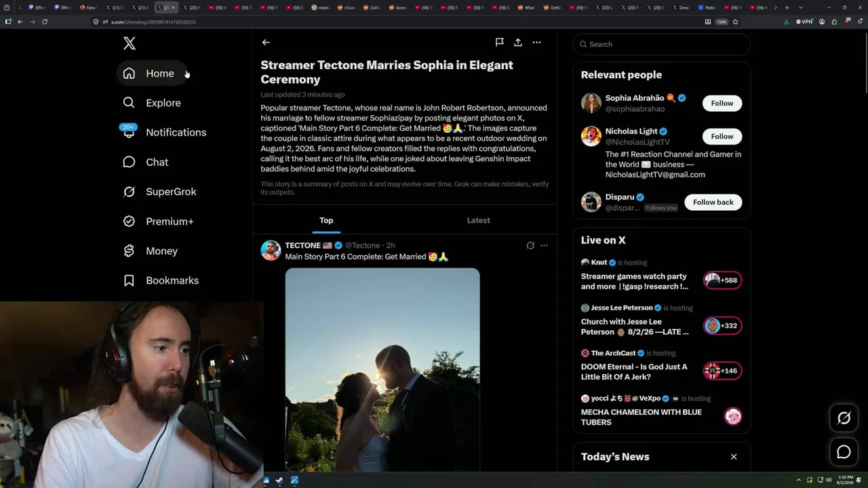This screenshot has height=488, width=868.
Task: Open 'Streamer games watch party' live title
Action: pos(635,281)
